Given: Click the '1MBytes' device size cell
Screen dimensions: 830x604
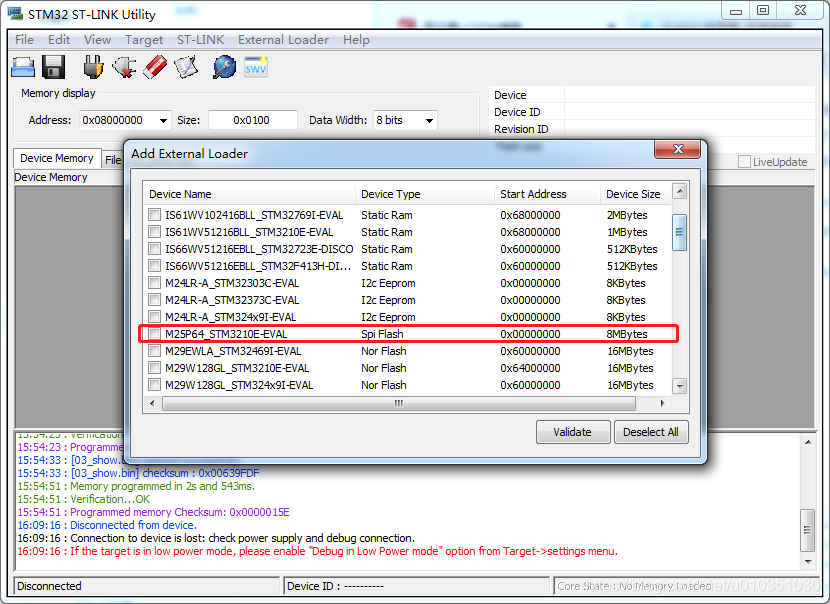Looking at the screenshot, I should click(x=627, y=232).
